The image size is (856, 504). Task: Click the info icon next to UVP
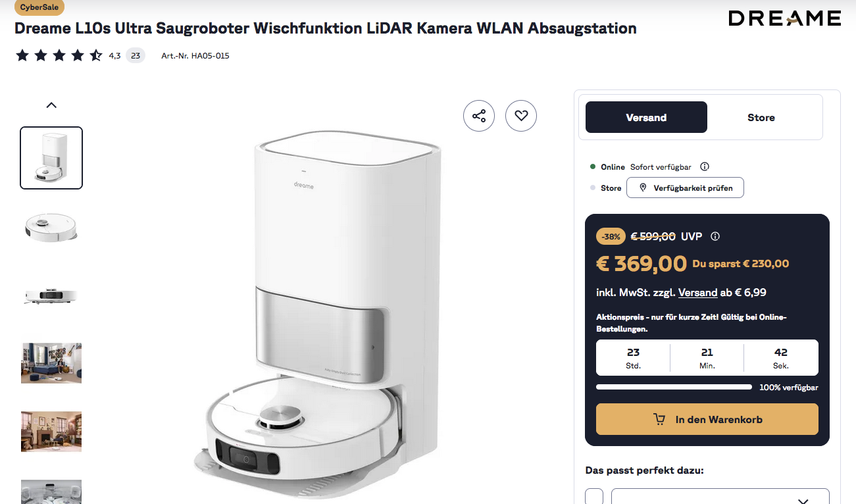[716, 236]
